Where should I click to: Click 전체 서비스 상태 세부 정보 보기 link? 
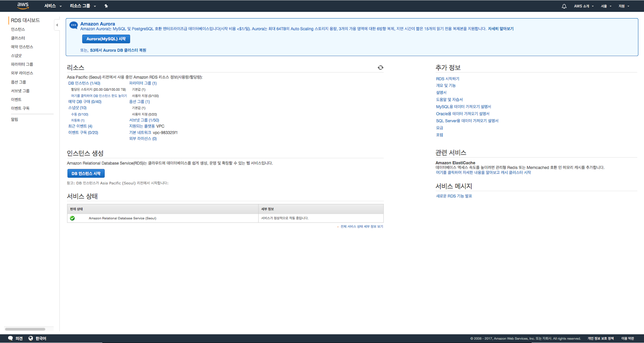coord(362,227)
